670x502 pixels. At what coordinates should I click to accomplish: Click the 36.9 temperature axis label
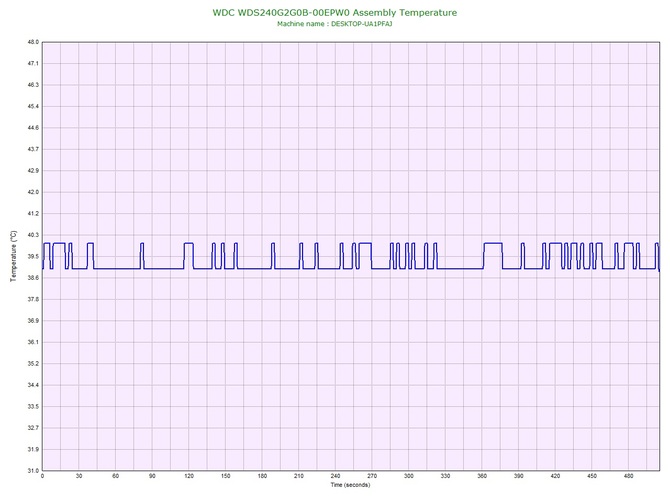click(33, 320)
